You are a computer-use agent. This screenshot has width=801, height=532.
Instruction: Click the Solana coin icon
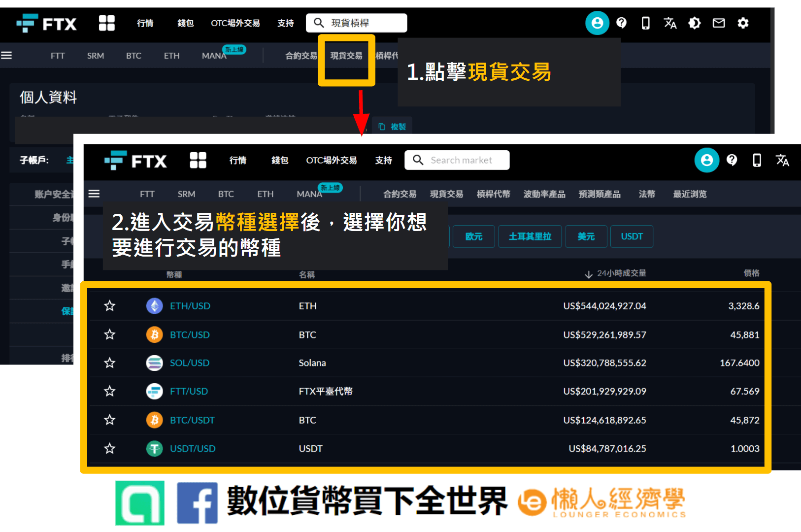click(x=155, y=363)
